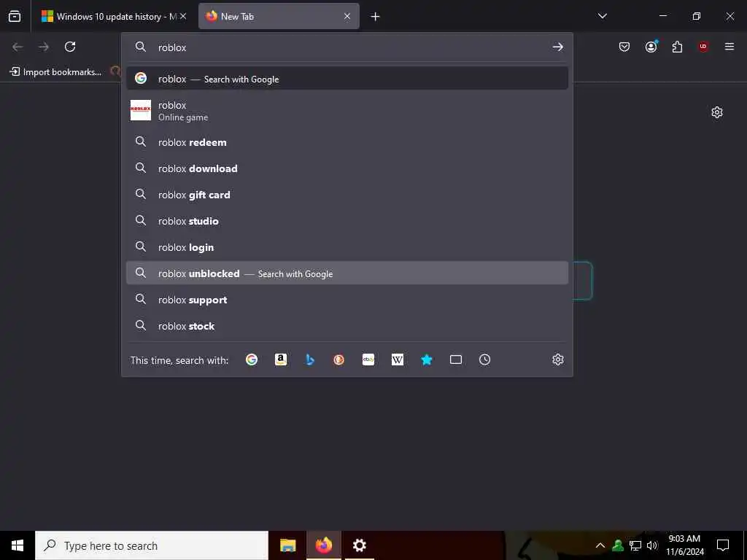Open Action Center notifications icon
The image size is (747, 560).
(x=723, y=545)
